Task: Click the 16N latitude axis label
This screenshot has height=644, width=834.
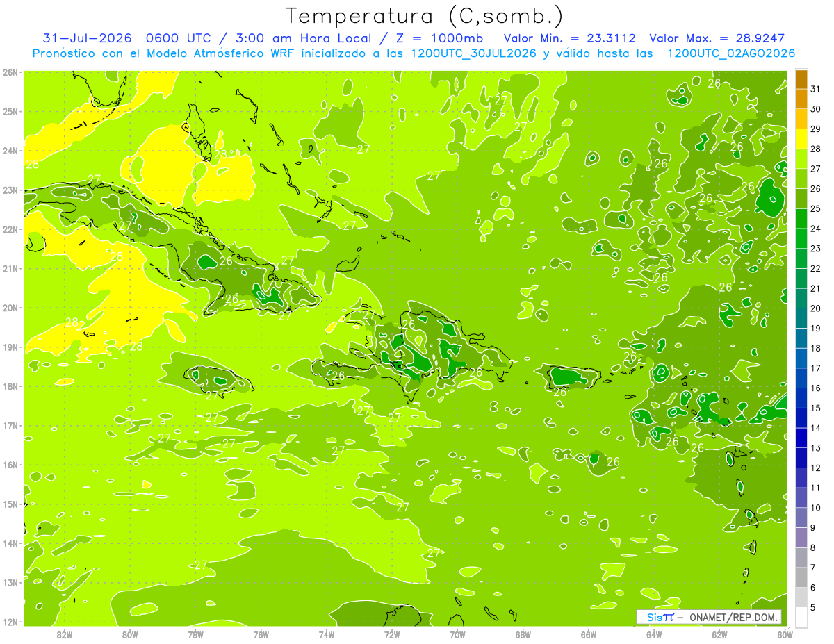Action: pyautogui.click(x=10, y=465)
